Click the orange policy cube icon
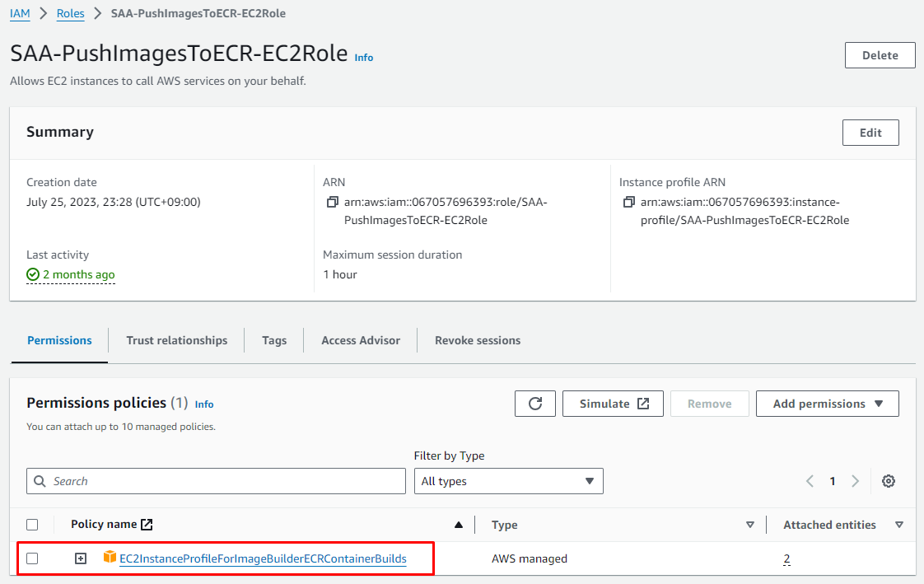This screenshot has width=924, height=584. pyautogui.click(x=110, y=558)
